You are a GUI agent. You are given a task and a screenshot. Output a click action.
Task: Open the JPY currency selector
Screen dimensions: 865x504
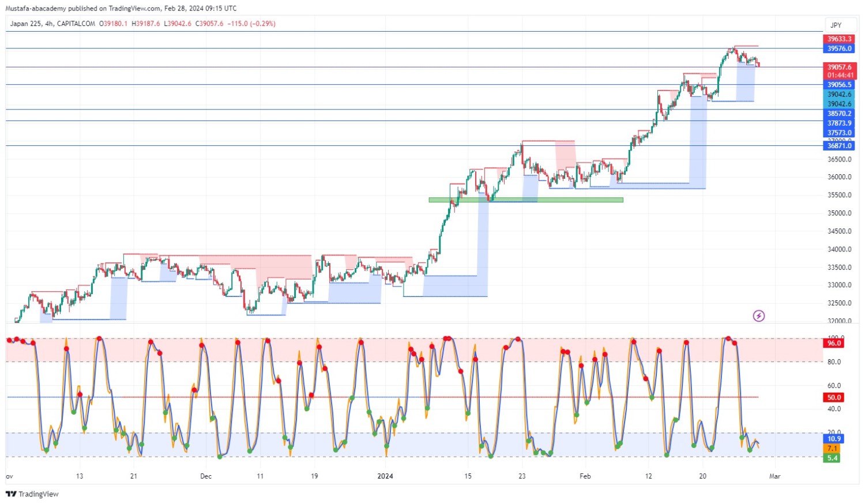(836, 25)
